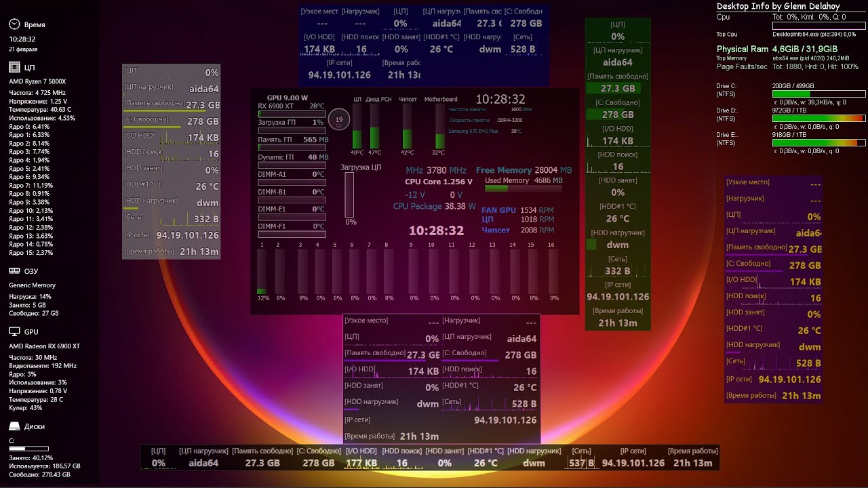868x488 pixels.
Task: Click the Samsung 970 EVO Plus label
Action: [473, 131]
